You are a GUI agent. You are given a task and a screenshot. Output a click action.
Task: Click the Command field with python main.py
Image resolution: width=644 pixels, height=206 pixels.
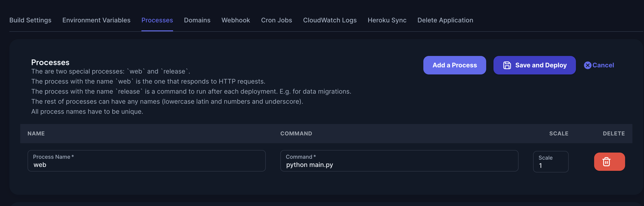399,164
